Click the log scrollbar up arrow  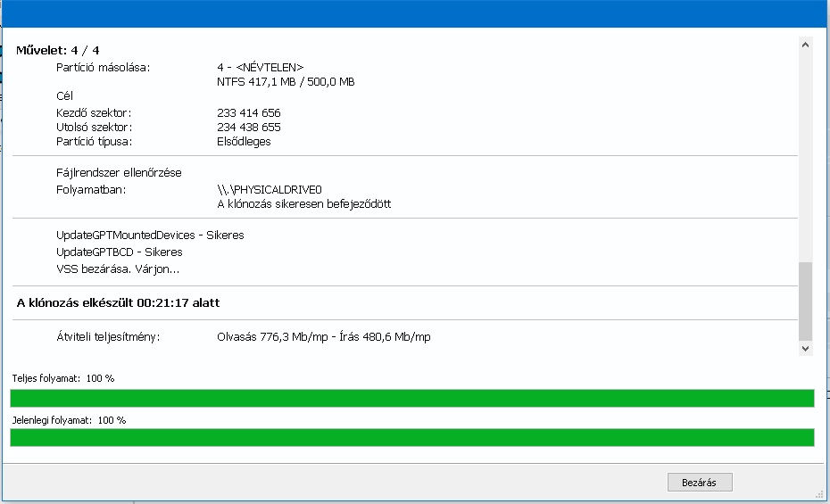coord(806,44)
